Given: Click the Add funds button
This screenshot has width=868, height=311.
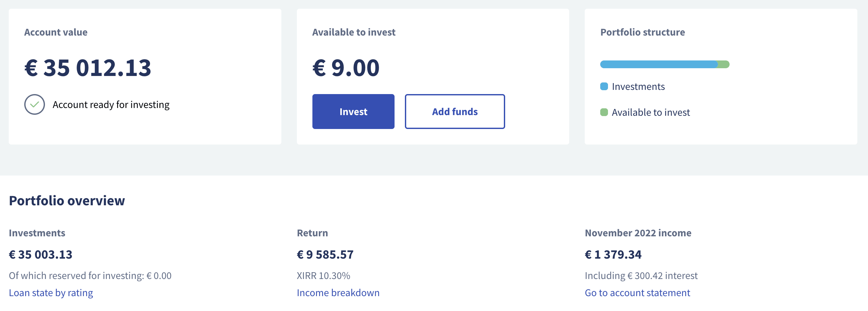Looking at the screenshot, I should pyautogui.click(x=455, y=112).
